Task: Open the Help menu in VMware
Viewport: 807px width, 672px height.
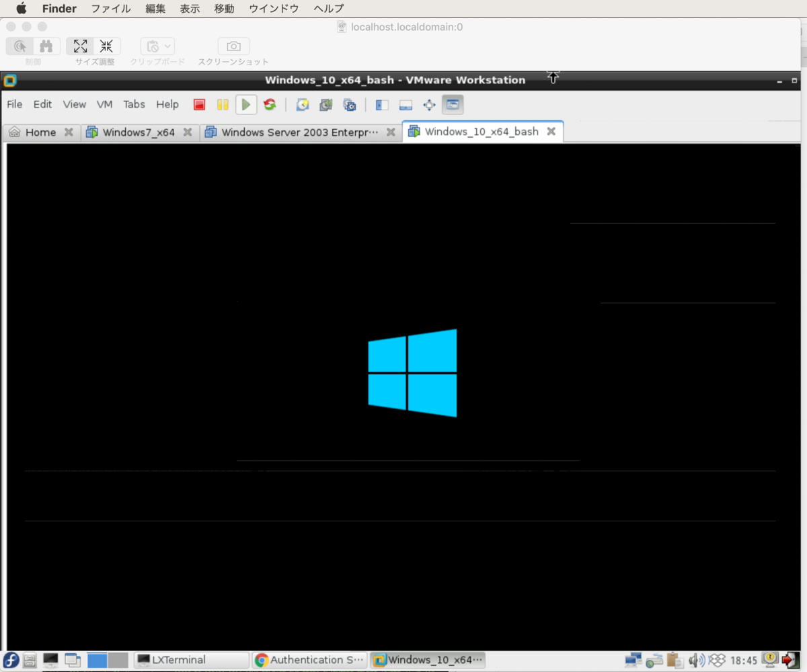Action: click(x=167, y=104)
